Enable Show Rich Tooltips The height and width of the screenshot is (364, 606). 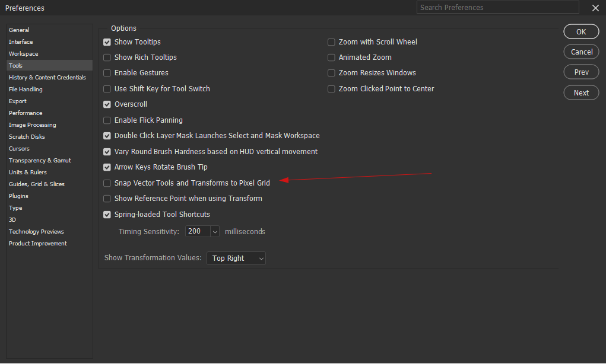coord(107,57)
